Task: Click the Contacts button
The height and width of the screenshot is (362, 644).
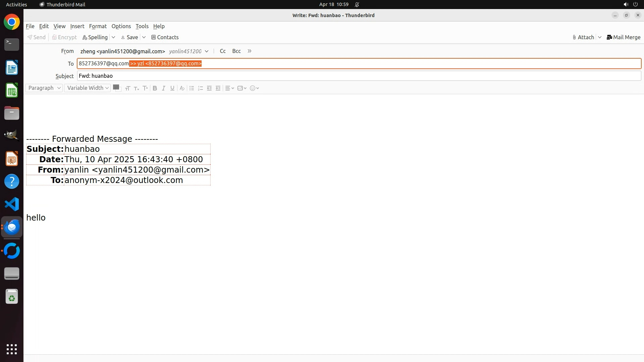Action: pos(165,37)
